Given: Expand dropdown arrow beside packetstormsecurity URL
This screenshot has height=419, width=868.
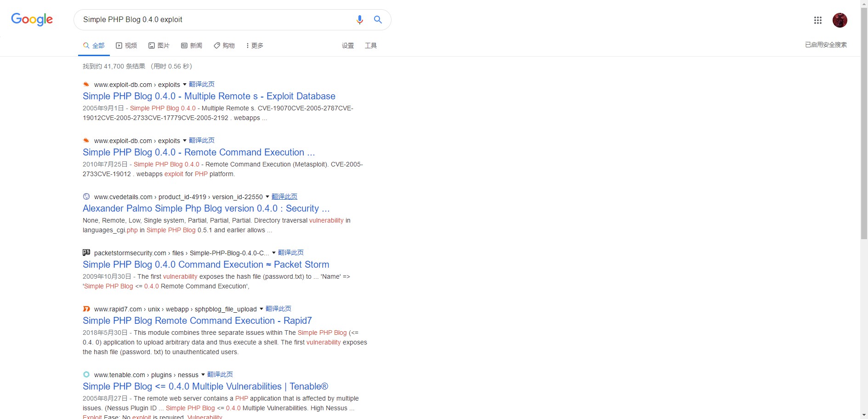Looking at the screenshot, I should click(x=274, y=253).
